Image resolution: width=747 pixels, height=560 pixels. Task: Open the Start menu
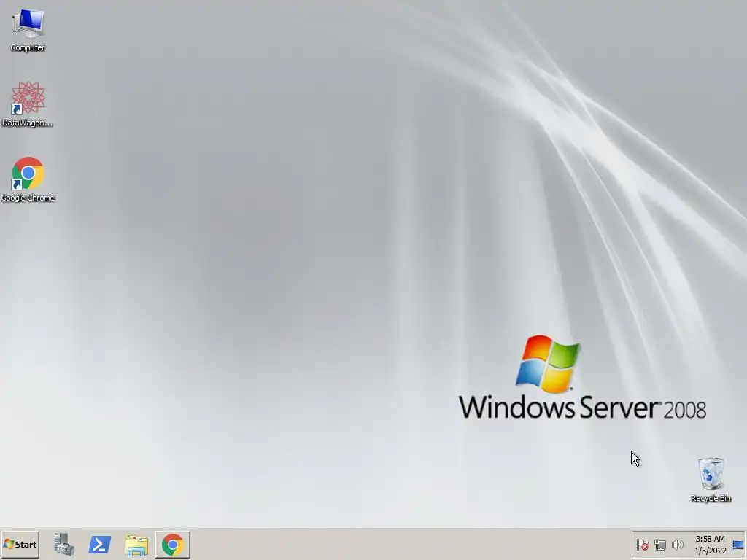[20, 544]
